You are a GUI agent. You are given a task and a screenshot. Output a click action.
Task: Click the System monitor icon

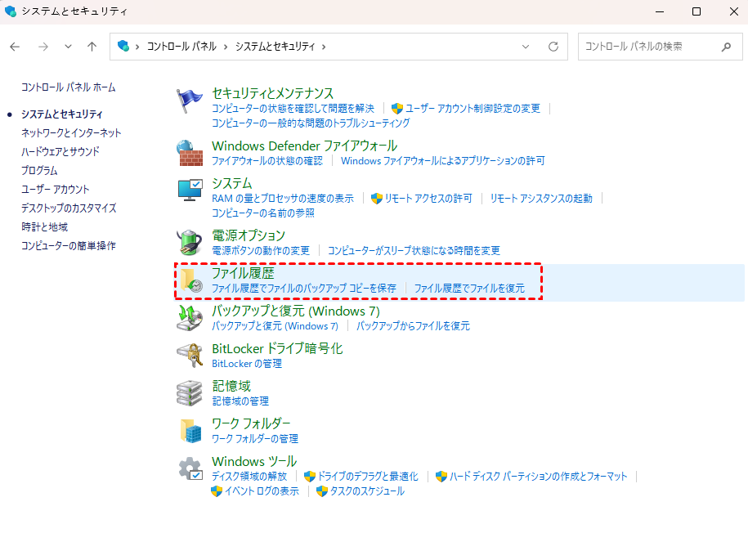[190, 190]
